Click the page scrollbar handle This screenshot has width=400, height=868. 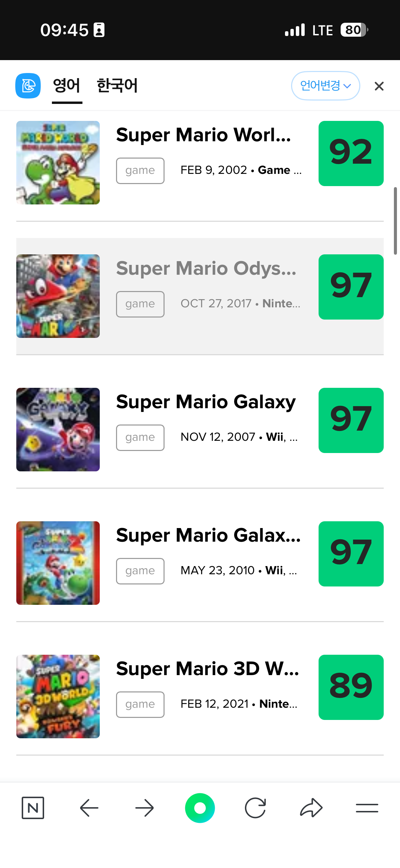(395, 221)
